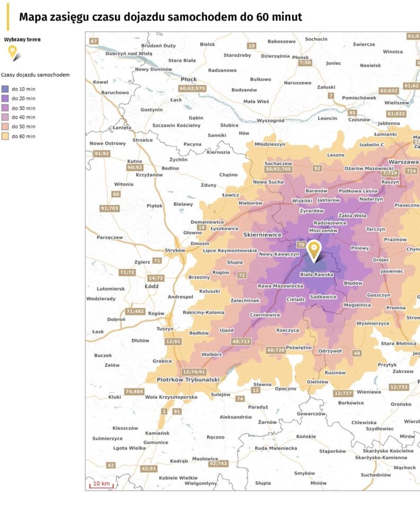The image size is (420, 509).
Task: Click the 'Mogielnica' town label
Action: coord(358,305)
